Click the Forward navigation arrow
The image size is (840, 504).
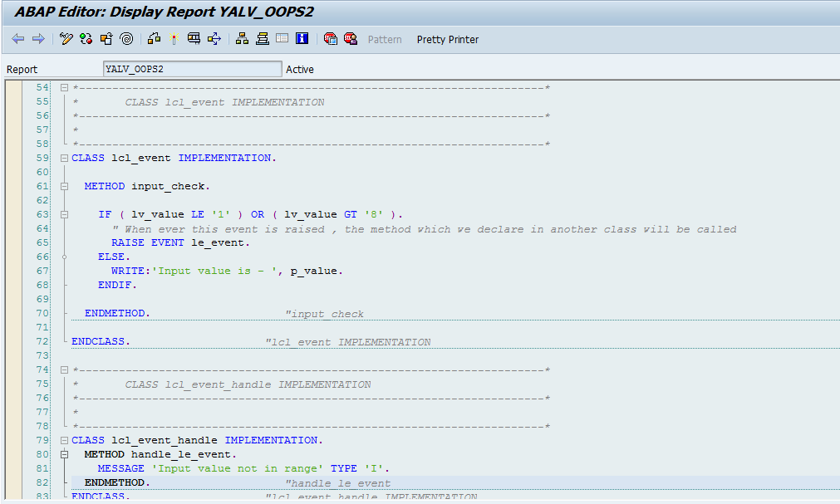pos(37,39)
